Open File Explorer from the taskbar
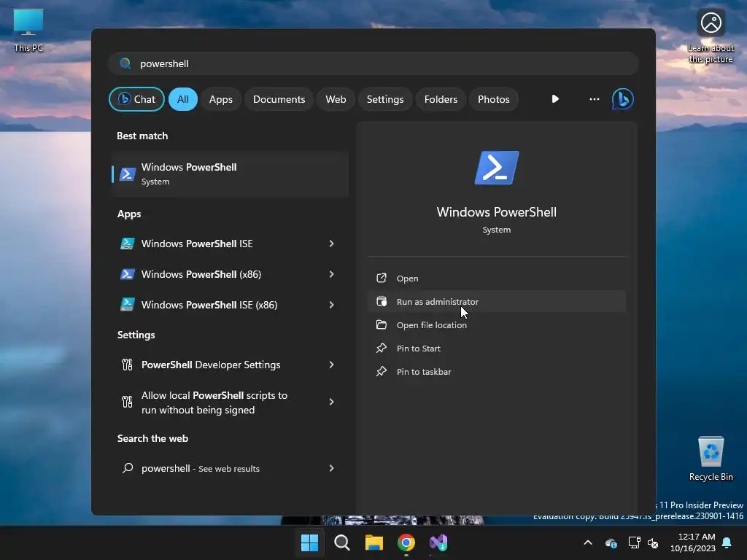The image size is (747, 560). click(x=374, y=542)
